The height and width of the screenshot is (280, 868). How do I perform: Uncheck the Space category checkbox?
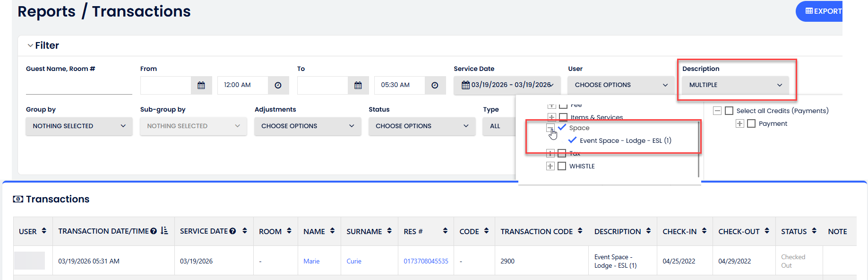click(x=562, y=127)
